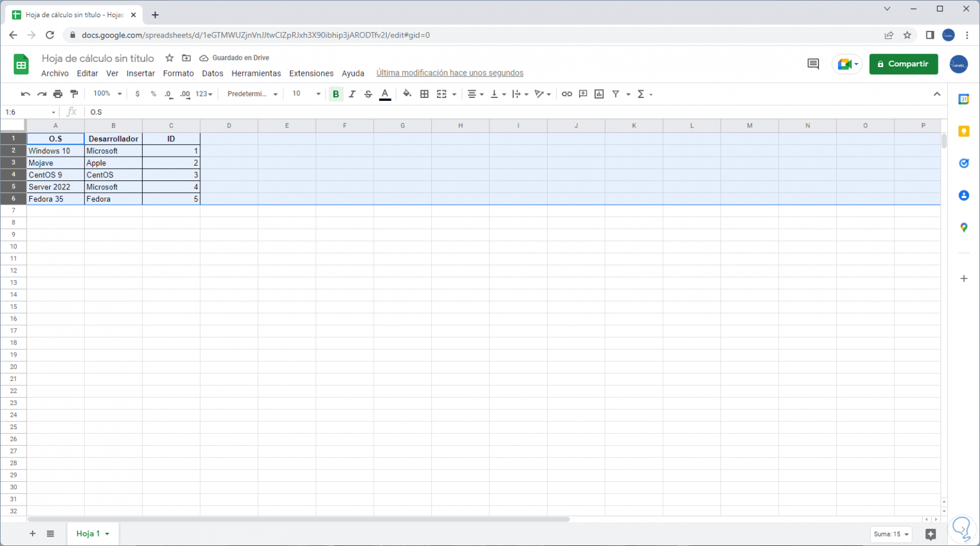The width and height of the screenshot is (980, 546).
Task: Merge cells using the merge icon
Action: (441, 94)
